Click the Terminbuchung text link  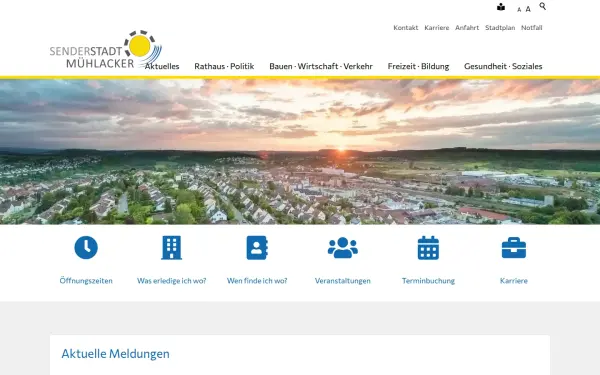tap(428, 280)
